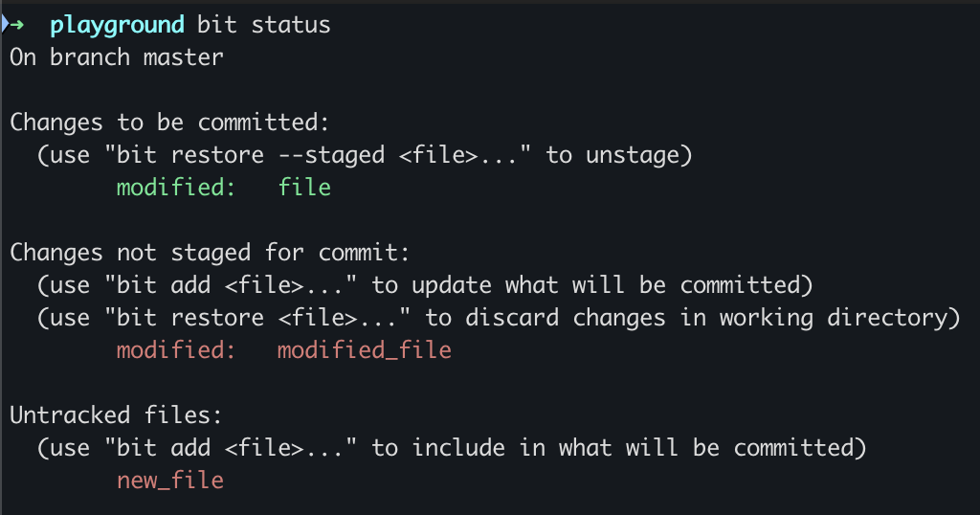The width and height of the screenshot is (980, 515).
Task: Click the red "modified:" status label
Action: tap(176, 350)
